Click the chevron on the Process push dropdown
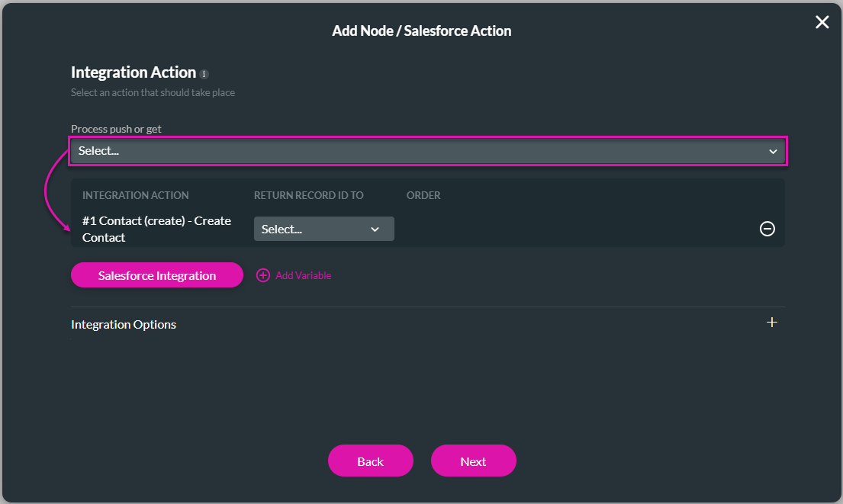 773,151
